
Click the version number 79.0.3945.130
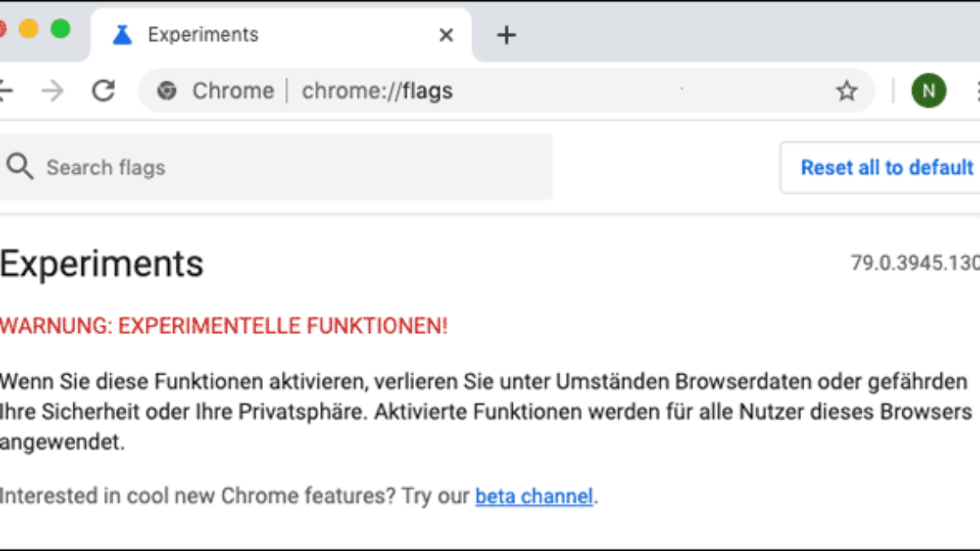pyautogui.click(x=915, y=264)
